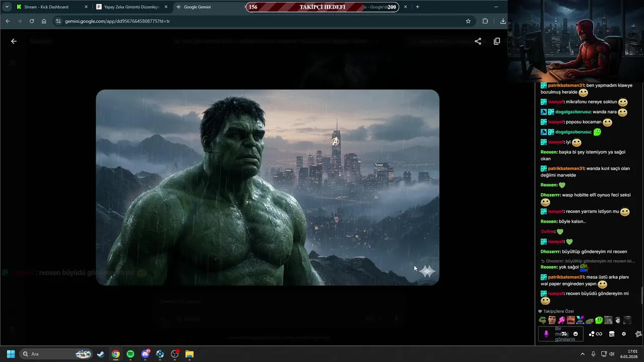Viewport: 644px width, 362px height.
Task: Pick the green smiley blob emote
Action: [599, 320]
